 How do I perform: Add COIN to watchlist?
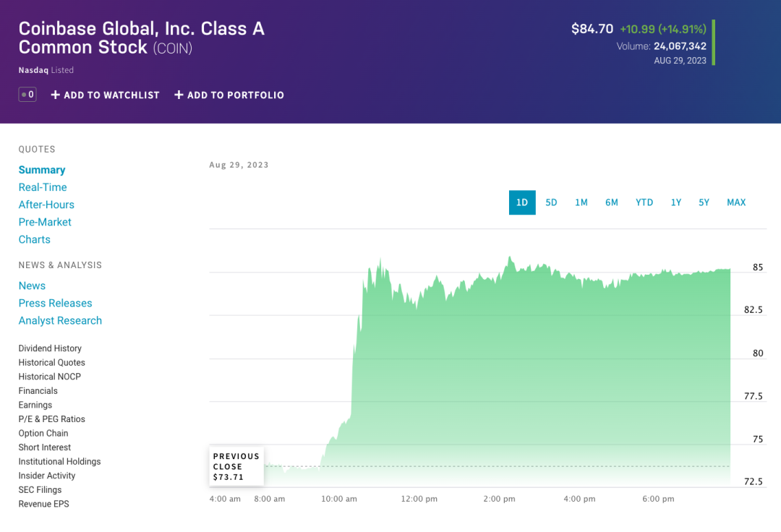click(105, 95)
